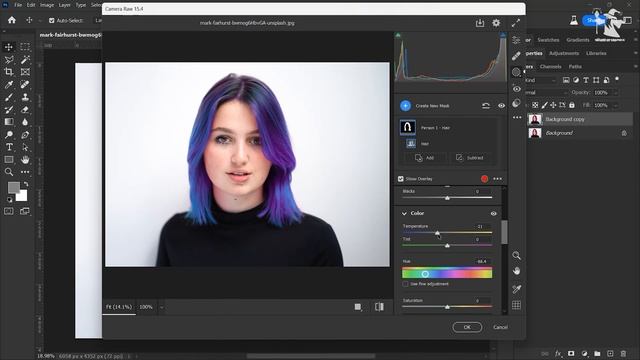Select the Magic Wand tool

click(25, 60)
